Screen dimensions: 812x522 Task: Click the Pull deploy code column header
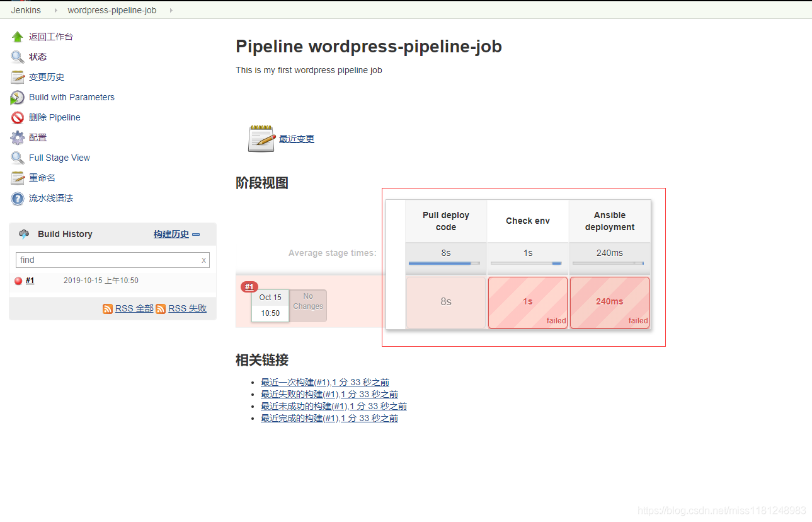(446, 221)
